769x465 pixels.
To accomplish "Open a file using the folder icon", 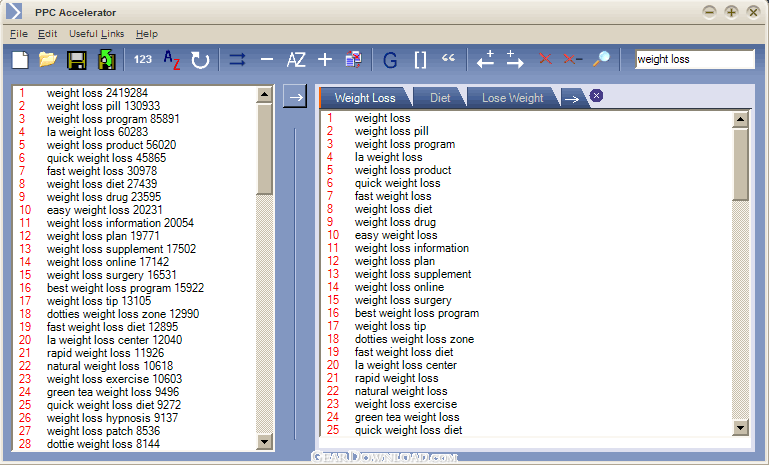I will coord(47,60).
